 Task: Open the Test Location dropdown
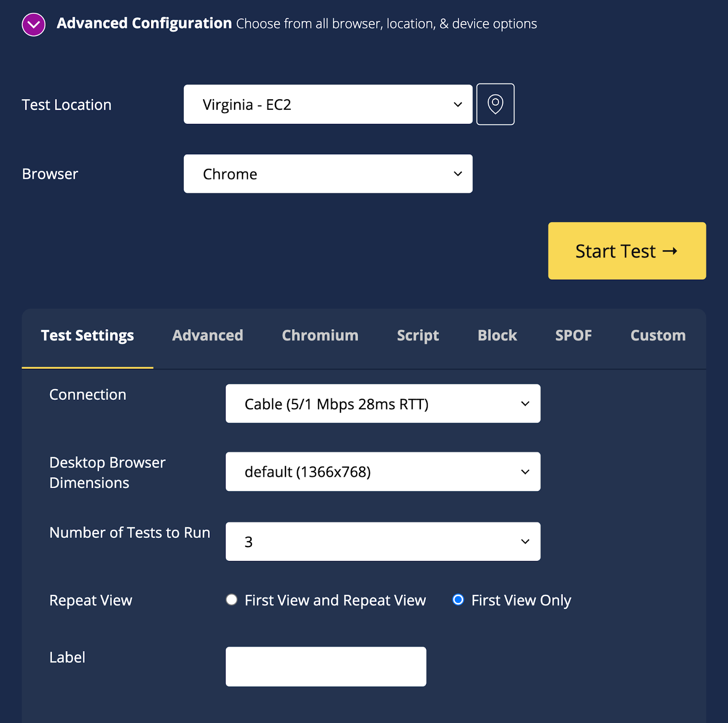pyautogui.click(x=328, y=104)
